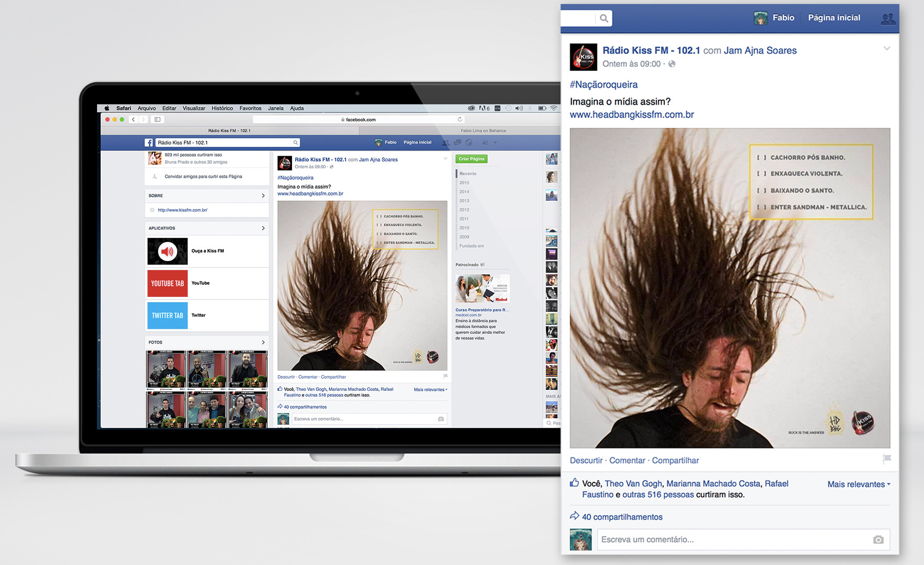Open the Twitter Tab app tile

(x=167, y=315)
